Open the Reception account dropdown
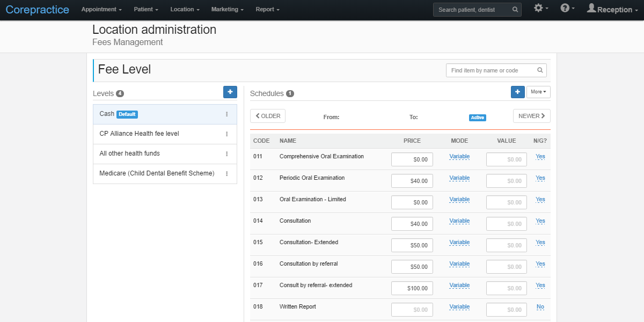 [x=612, y=9]
